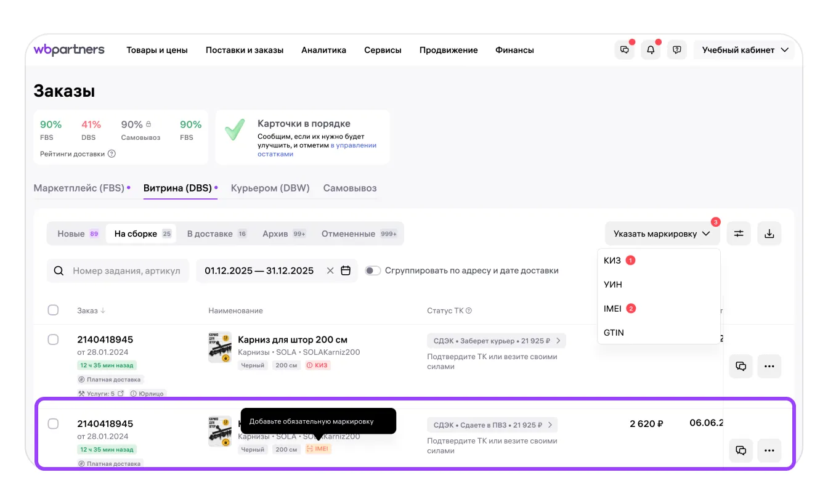Focus the Номер задания, артикул search field
The image size is (828, 504).
pos(126,270)
